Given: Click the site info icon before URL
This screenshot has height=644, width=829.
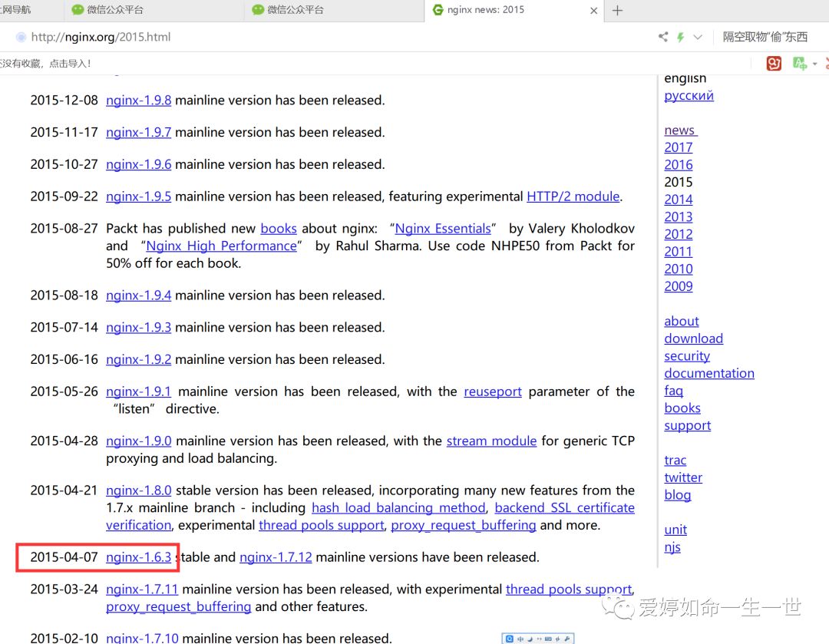Looking at the screenshot, I should [21, 37].
